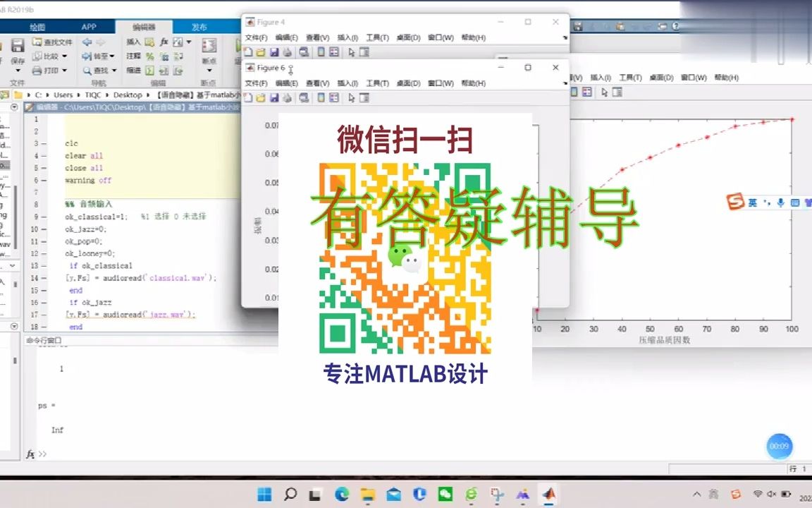Click the 00:09 circular progress timer
The height and width of the screenshot is (508, 812).
780,446
